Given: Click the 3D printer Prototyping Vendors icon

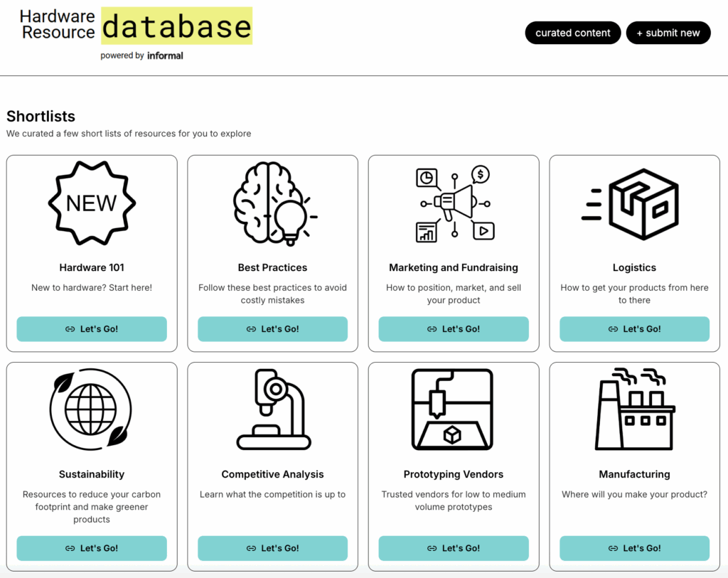Looking at the screenshot, I should [454, 410].
